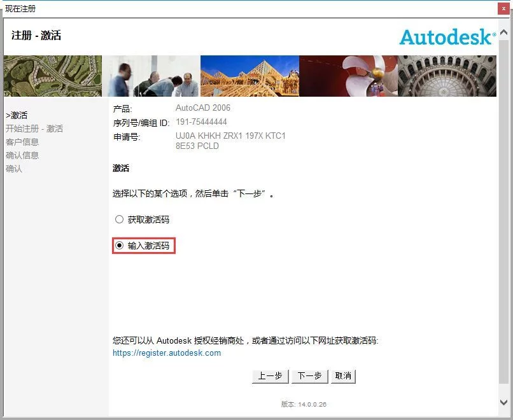Click the 下一步 button
The height and width of the screenshot is (420, 513).
click(x=309, y=376)
